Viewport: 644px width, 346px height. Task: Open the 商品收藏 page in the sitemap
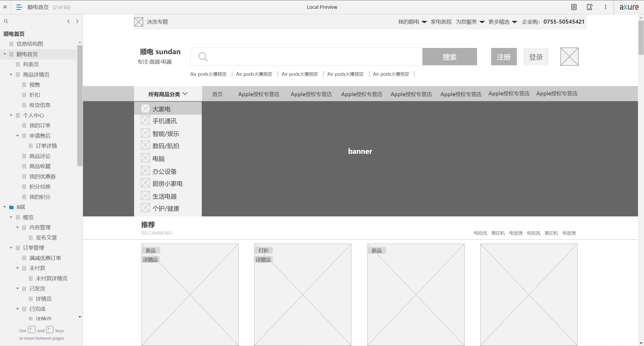click(x=40, y=166)
